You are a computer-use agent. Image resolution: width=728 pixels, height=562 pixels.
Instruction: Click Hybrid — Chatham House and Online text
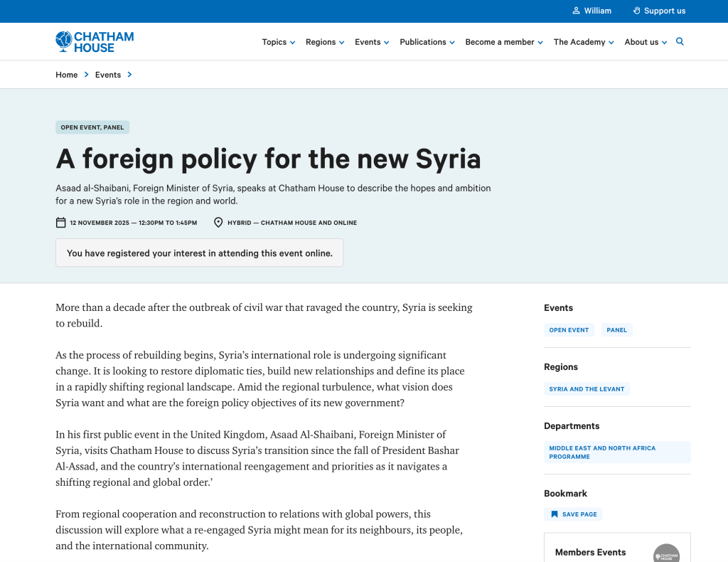click(292, 223)
